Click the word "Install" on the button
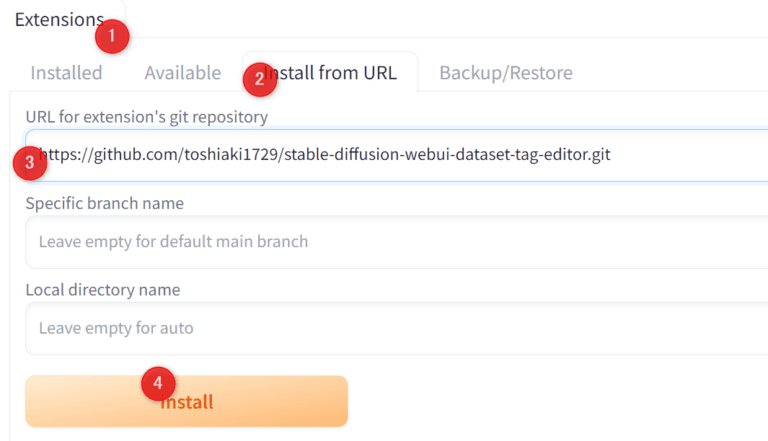 tap(190, 402)
